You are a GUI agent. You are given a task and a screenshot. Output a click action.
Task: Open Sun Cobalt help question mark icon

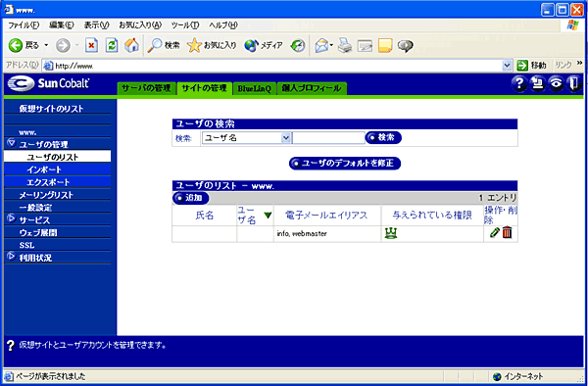tap(519, 84)
